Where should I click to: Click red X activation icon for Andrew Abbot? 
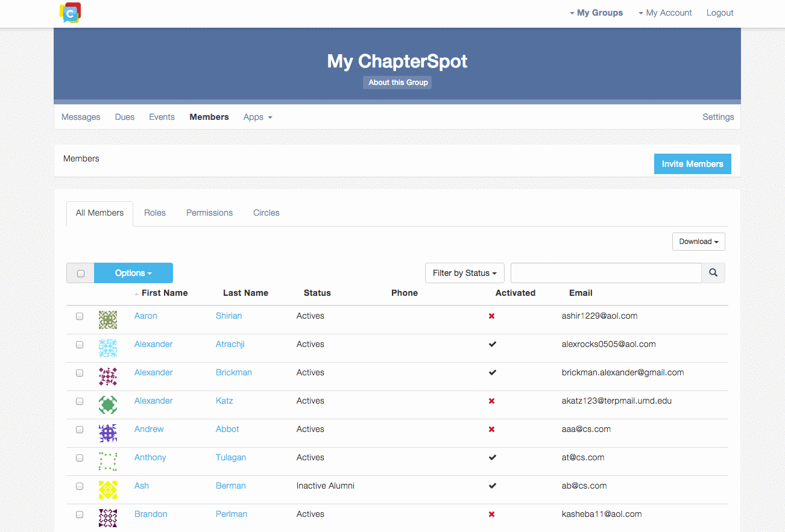point(492,430)
